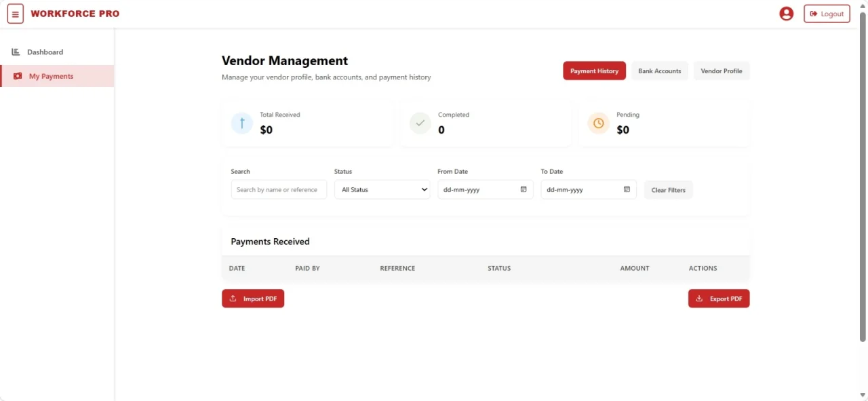Click the Import PDF button
868x401 pixels.
tap(253, 299)
